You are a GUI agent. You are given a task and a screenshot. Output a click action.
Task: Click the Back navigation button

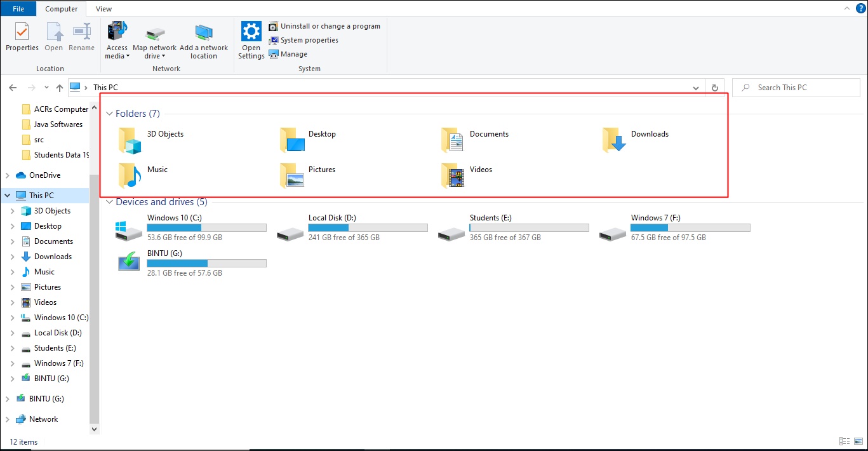click(12, 87)
